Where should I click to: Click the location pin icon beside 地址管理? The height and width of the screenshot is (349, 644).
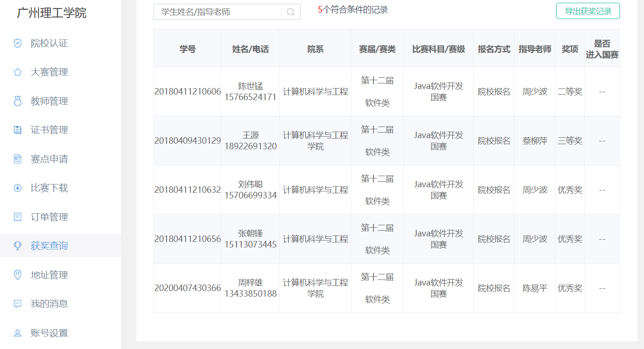point(18,275)
